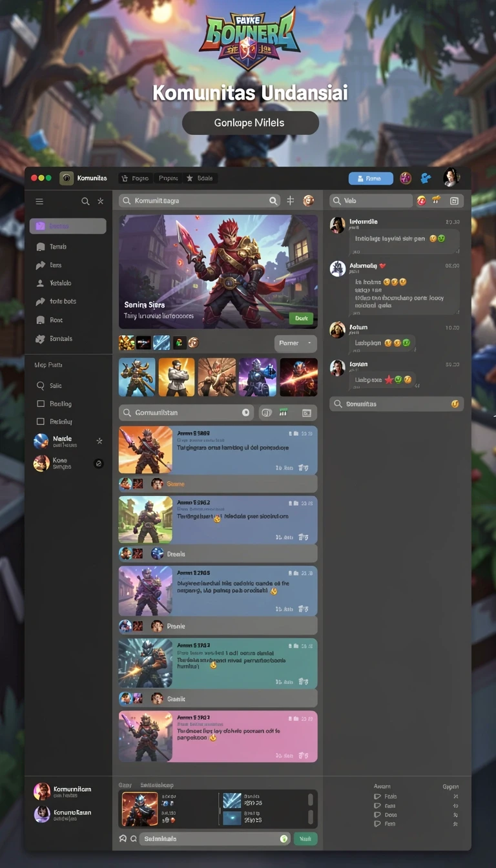The height and width of the screenshot is (868, 496).
Task: Open the Gonlape Nirlels dropdown pill
Action: (251, 123)
